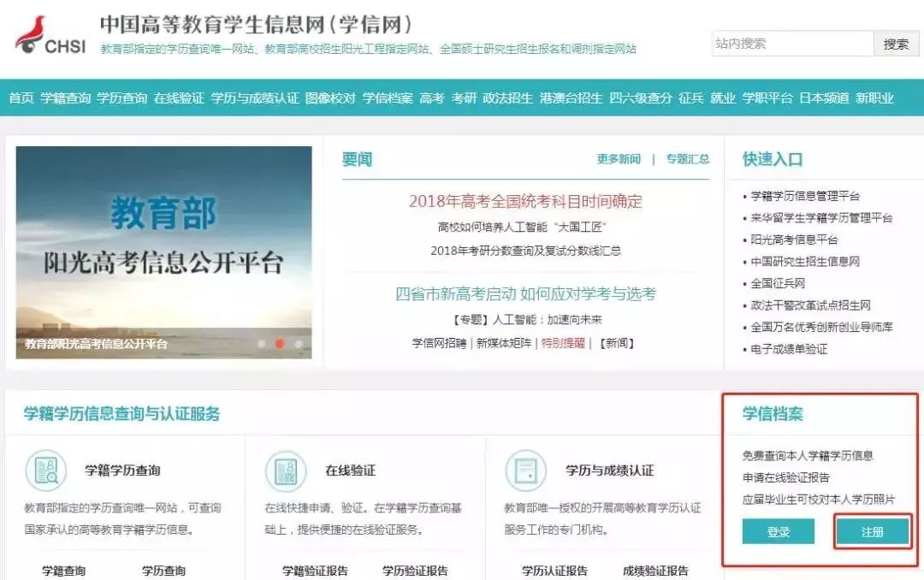Click 注册 button in 学信档案

tap(873, 532)
